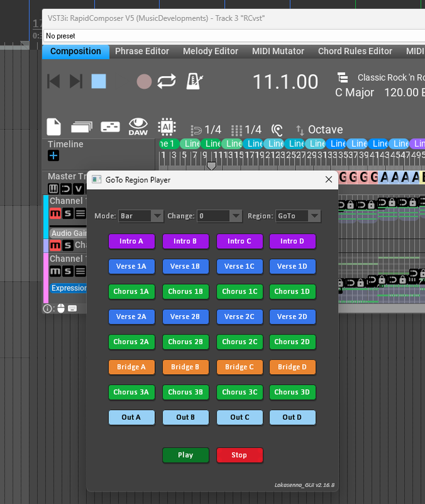Click the red Stop button

(239, 455)
